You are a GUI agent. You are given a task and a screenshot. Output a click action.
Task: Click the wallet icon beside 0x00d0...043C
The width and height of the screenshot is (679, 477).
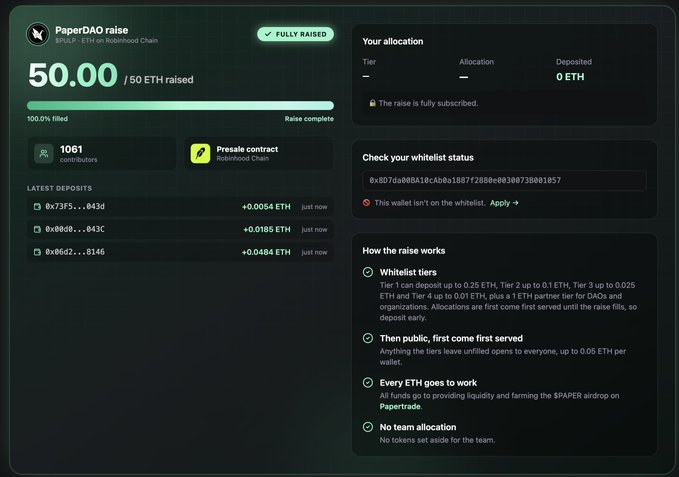37,229
